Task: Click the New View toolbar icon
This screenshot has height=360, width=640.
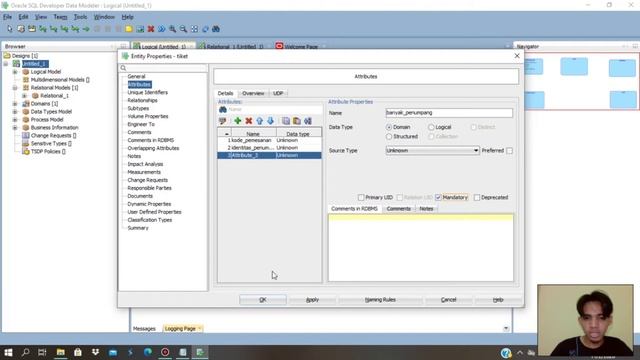Action: pyautogui.click(x=32, y=29)
